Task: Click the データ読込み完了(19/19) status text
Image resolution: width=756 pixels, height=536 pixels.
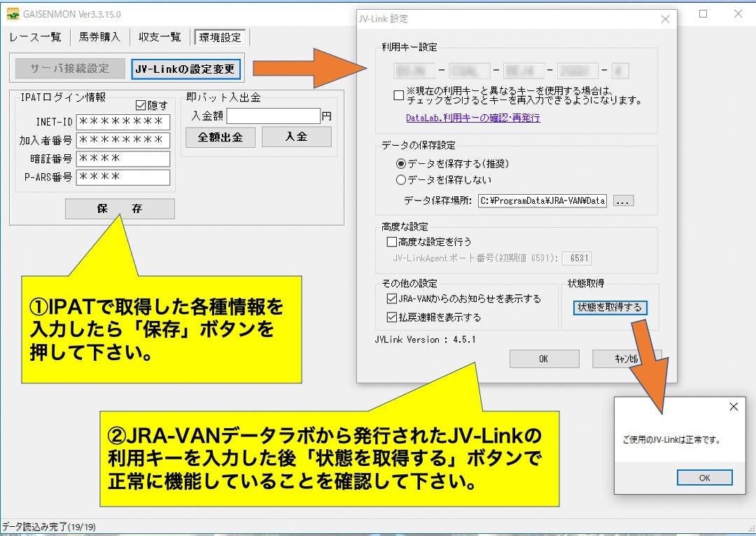Action: [x=49, y=527]
